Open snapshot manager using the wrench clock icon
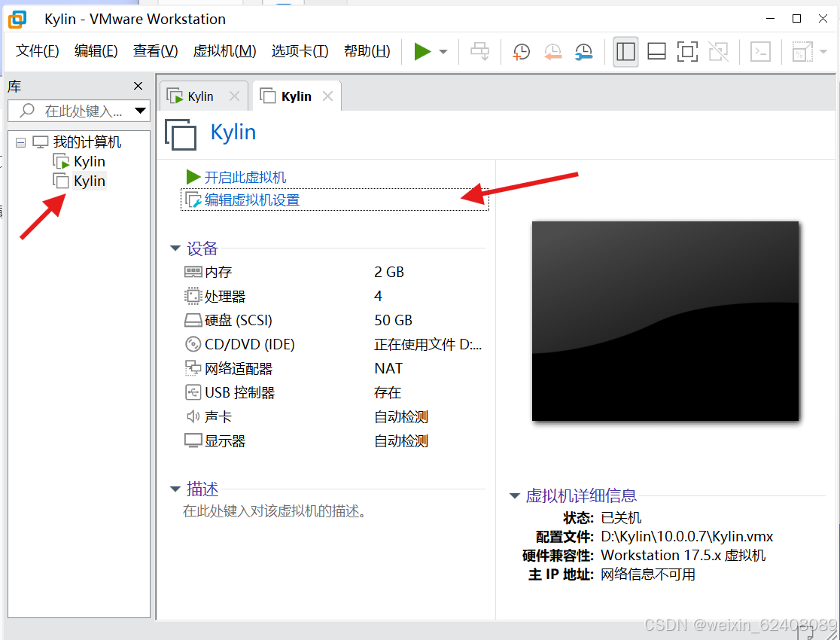This screenshot has height=640, width=840. click(x=583, y=51)
